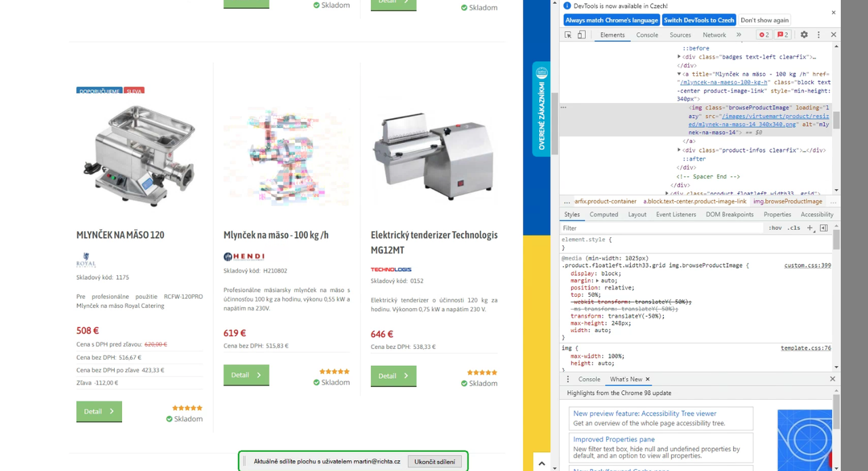Click the scroll-to-top arrow on the page

[541, 464]
